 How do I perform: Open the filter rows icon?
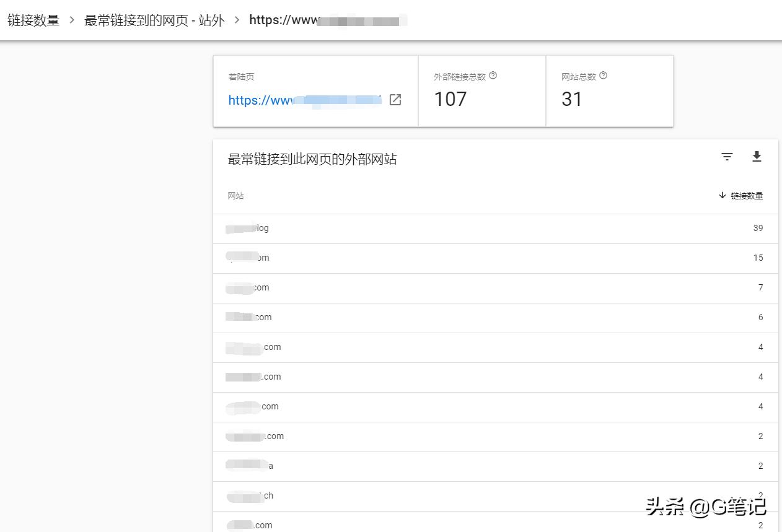pyautogui.click(x=727, y=157)
